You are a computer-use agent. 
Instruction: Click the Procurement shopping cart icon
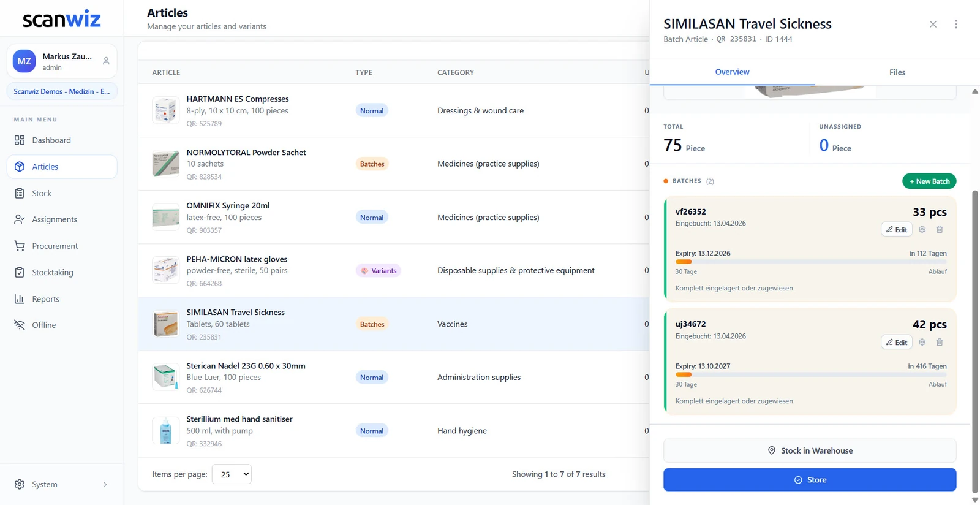click(x=20, y=246)
